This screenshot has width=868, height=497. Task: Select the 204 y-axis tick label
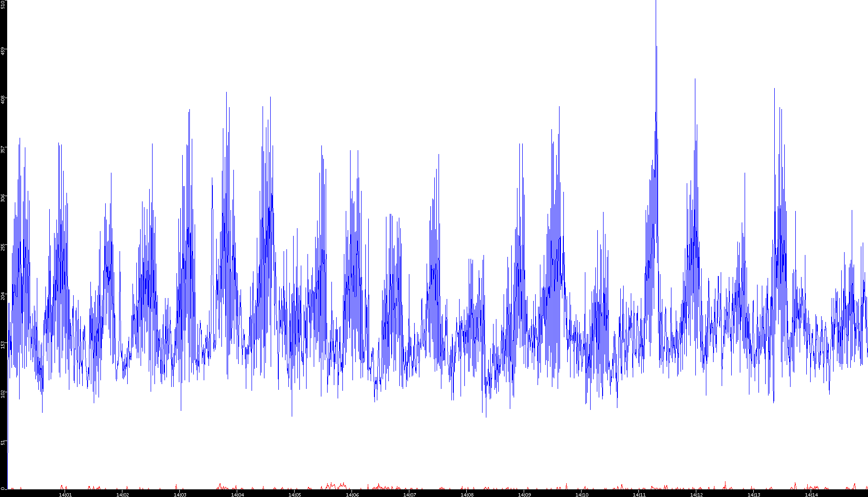tap(3, 296)
